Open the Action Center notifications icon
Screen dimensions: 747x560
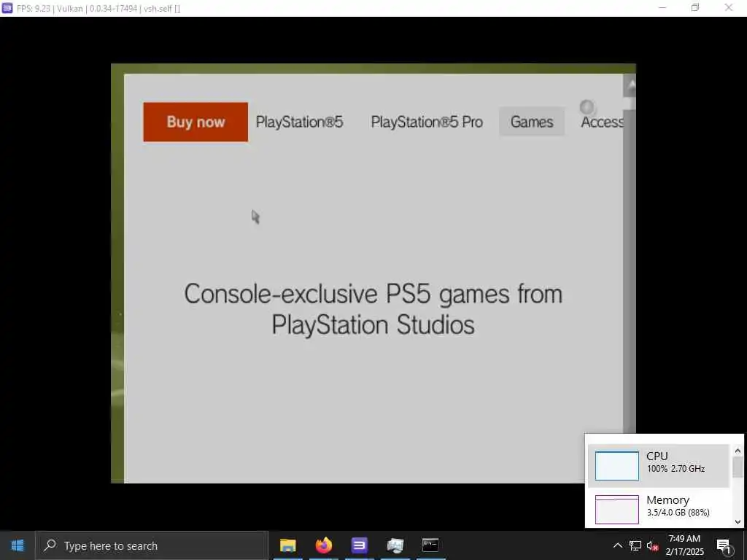tap(724, 545)
